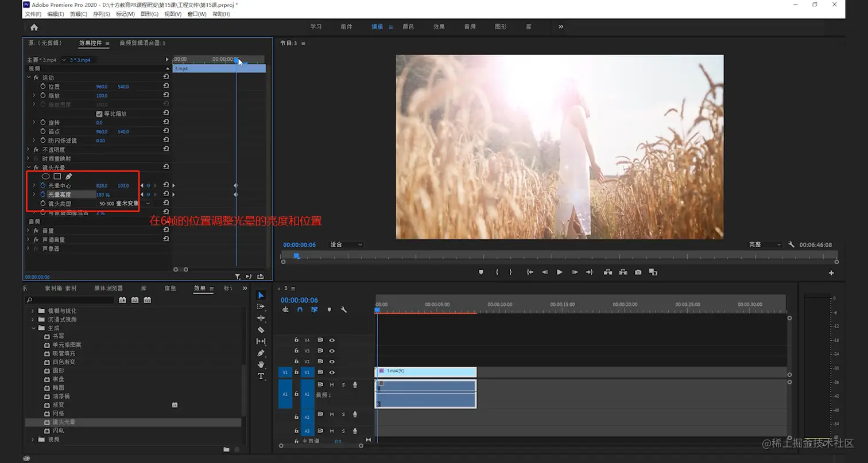This screenshot has height=463, width=868.
Task: Uncheck the uniform scale checkbox
Action: [99, 114]
